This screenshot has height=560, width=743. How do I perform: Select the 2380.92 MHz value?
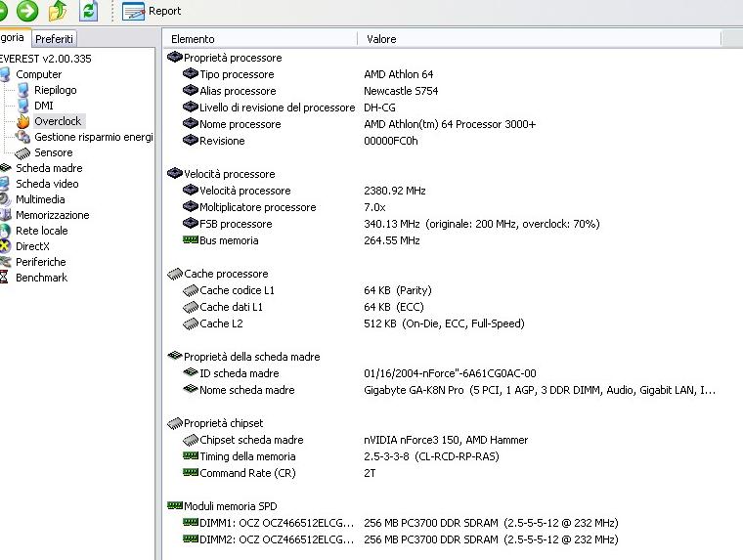395,191
